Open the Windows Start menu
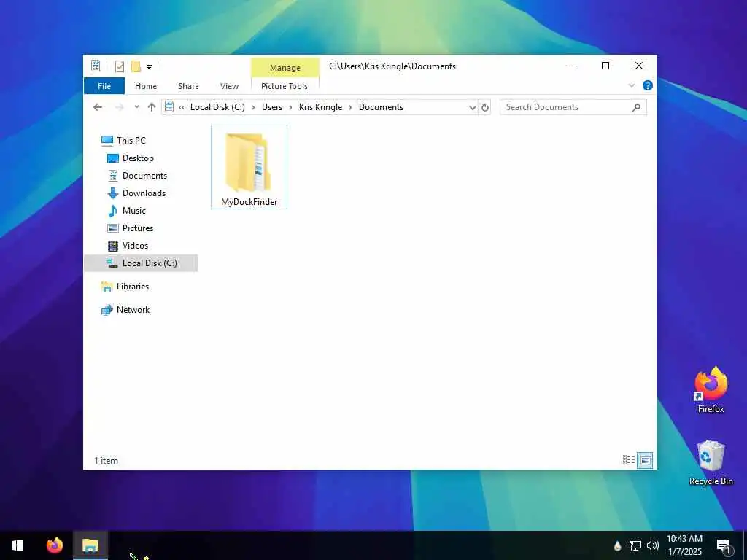The height and width of the screenshot is (560, 747). coord(18,545)
